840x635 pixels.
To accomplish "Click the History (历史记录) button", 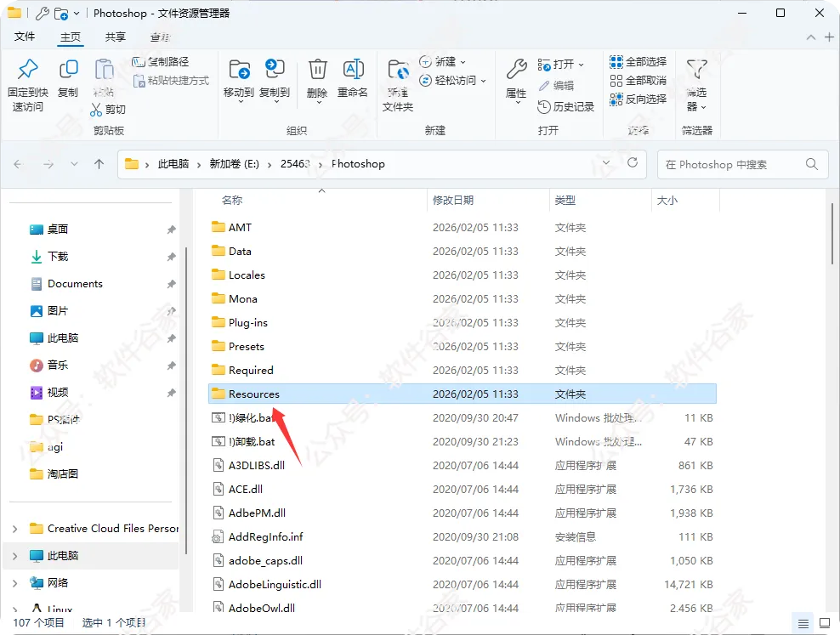I will 565,107.
